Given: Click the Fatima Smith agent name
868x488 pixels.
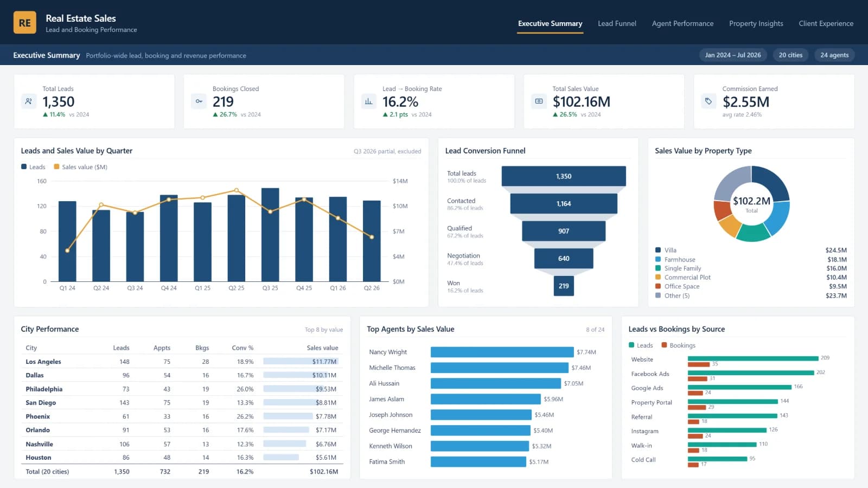Looking at the screenshot, I should [387, 462].
